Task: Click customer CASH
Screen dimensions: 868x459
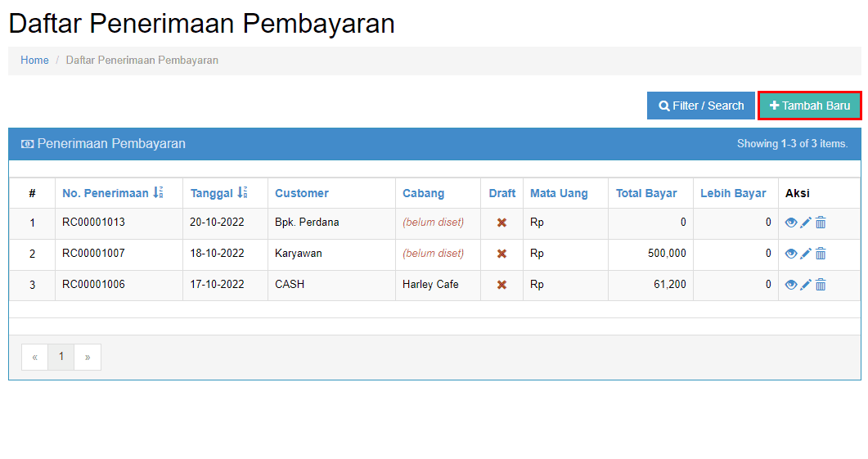Action: tap(290, 284)
